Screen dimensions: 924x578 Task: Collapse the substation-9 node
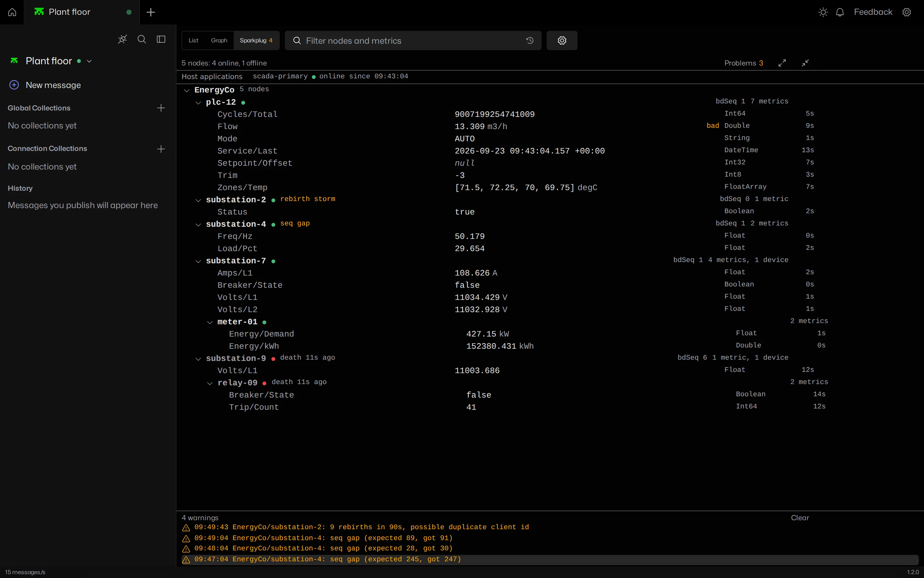tap(198, 359)
